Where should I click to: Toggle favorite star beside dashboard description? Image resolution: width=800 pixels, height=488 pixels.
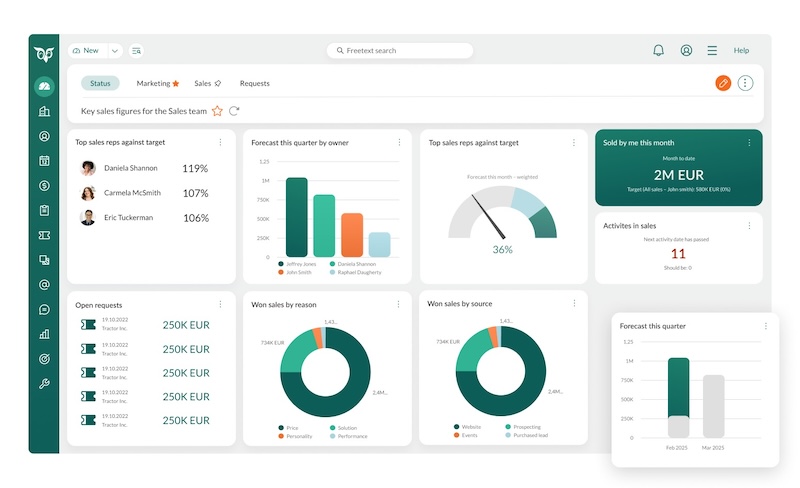click(x=217, y=111)
